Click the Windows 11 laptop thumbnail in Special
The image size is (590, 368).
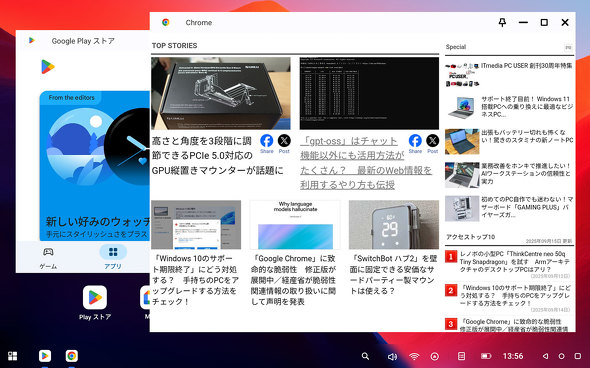pos(462,108)
